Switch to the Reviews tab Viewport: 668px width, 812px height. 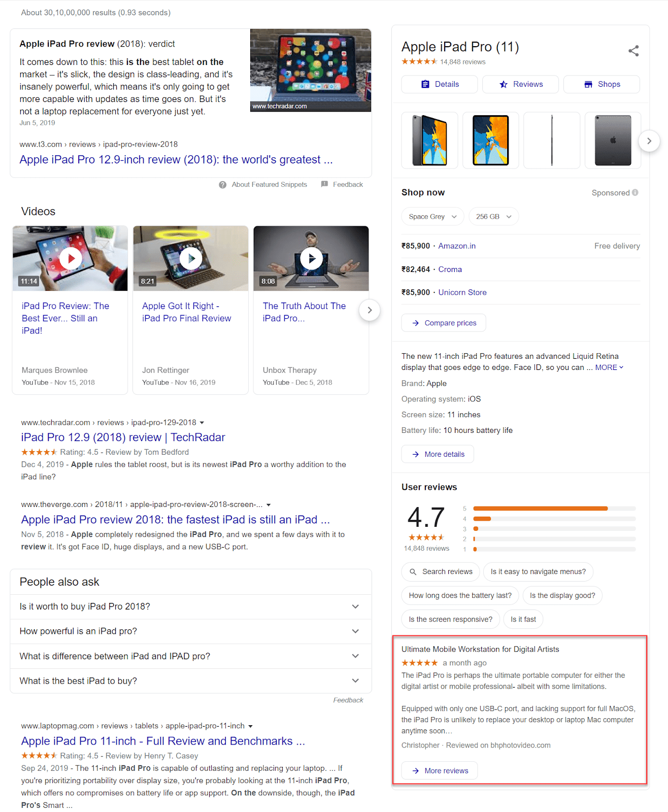tap(520, 84)
